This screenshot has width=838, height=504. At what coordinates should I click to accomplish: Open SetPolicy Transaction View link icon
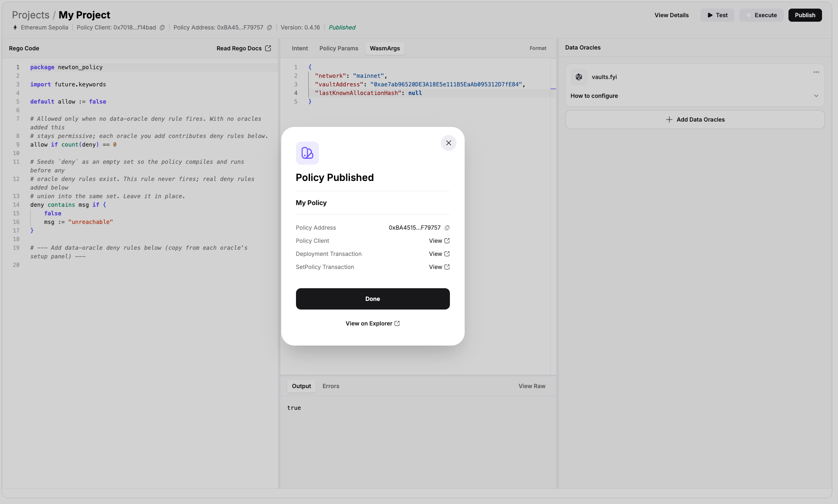447,267
